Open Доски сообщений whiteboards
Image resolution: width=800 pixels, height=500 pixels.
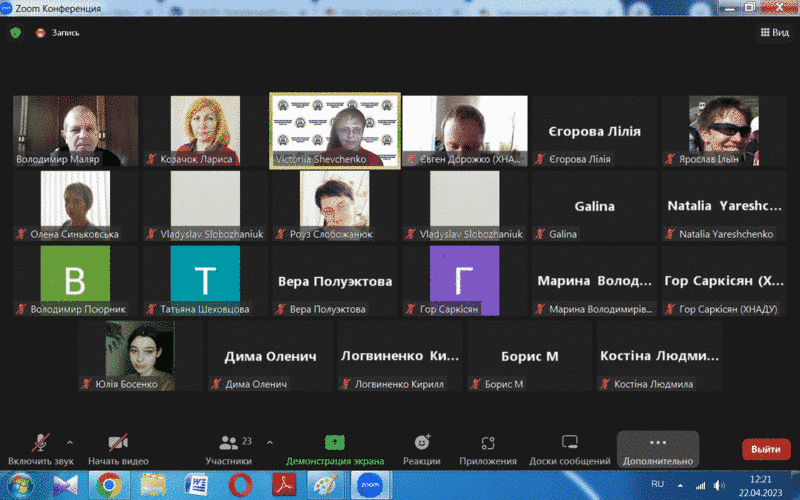click(x=570, y=448)
